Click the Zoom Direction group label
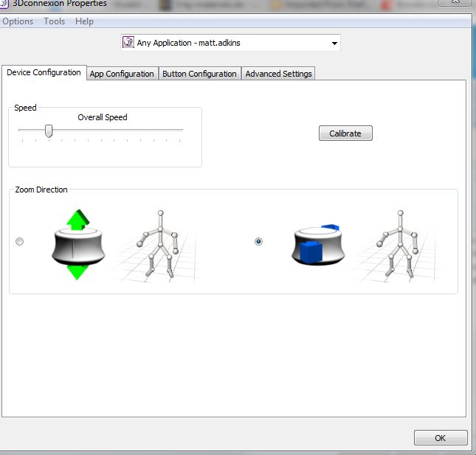The image size is (476, 455). point(41,190)
